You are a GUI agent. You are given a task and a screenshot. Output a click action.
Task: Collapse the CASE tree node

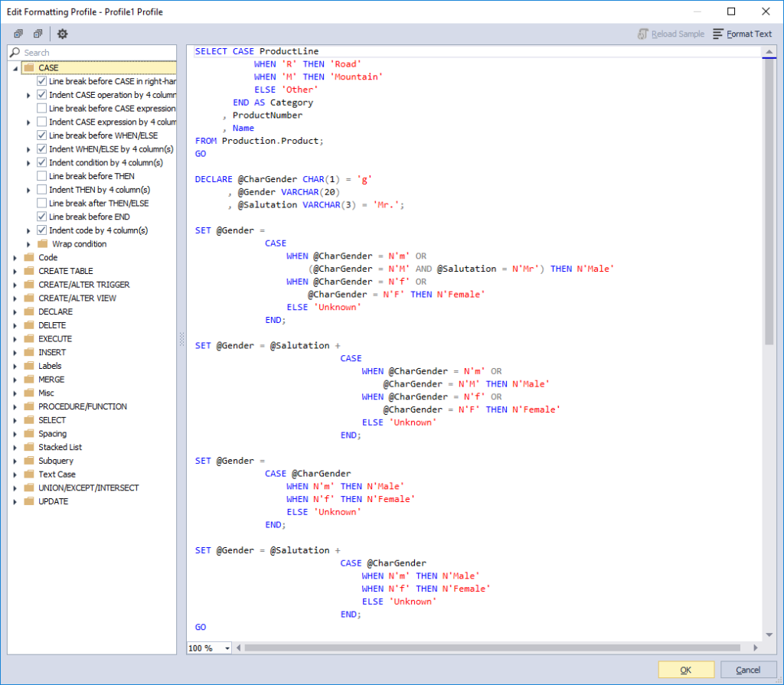point(15,68)
